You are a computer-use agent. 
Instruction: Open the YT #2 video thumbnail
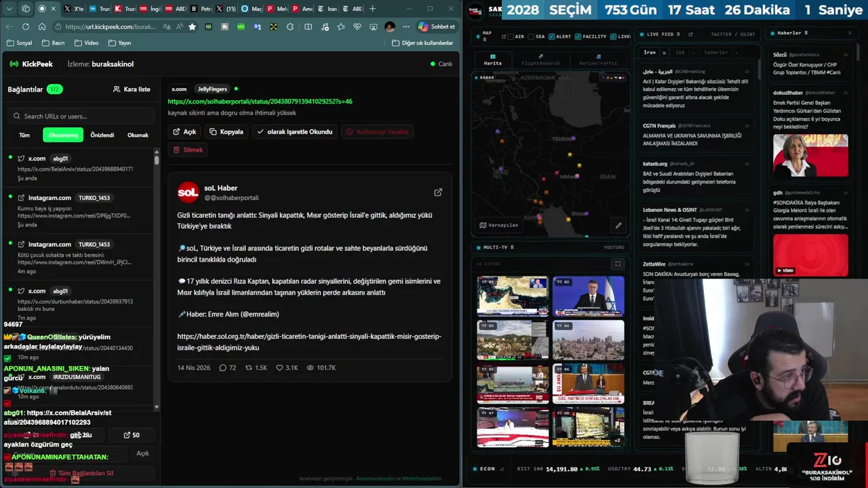588,296
